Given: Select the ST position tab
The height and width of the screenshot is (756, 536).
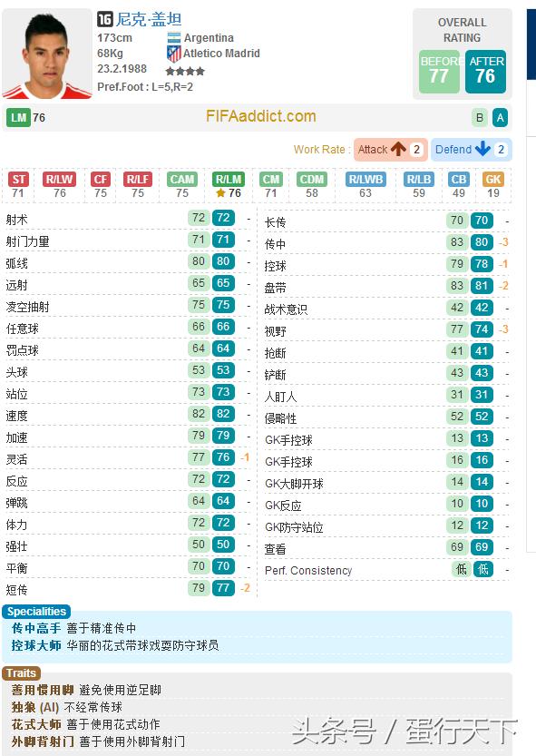Looking at the screenshot, I should [18, 180].
